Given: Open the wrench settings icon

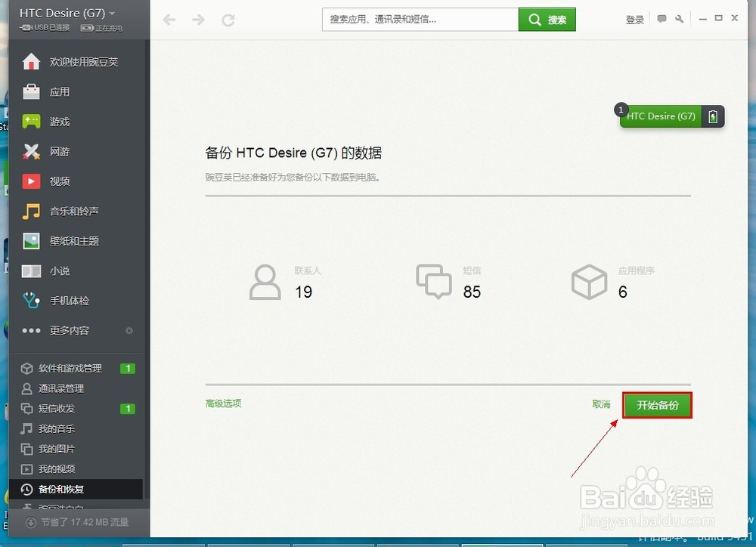Looking at the screenshot, I should (680, 20).
